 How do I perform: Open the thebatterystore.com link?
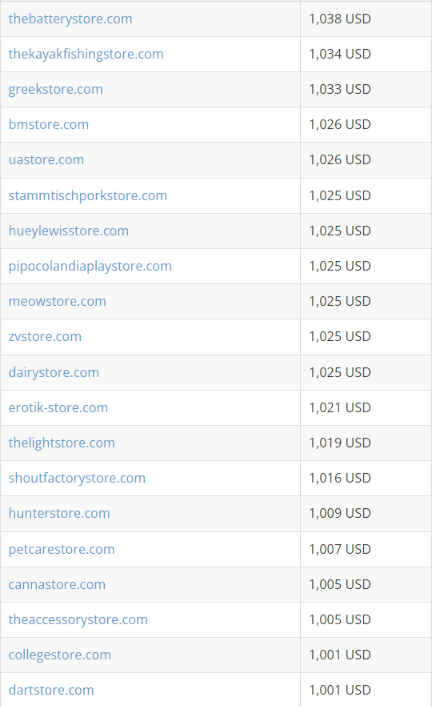coord(70,19)
